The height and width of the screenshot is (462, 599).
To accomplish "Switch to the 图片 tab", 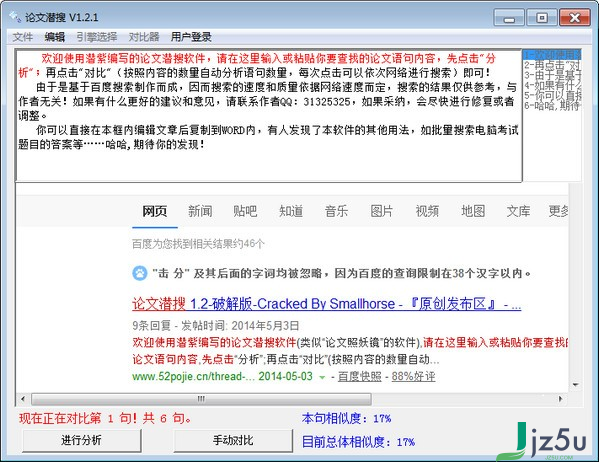I will tap(382, 211).
